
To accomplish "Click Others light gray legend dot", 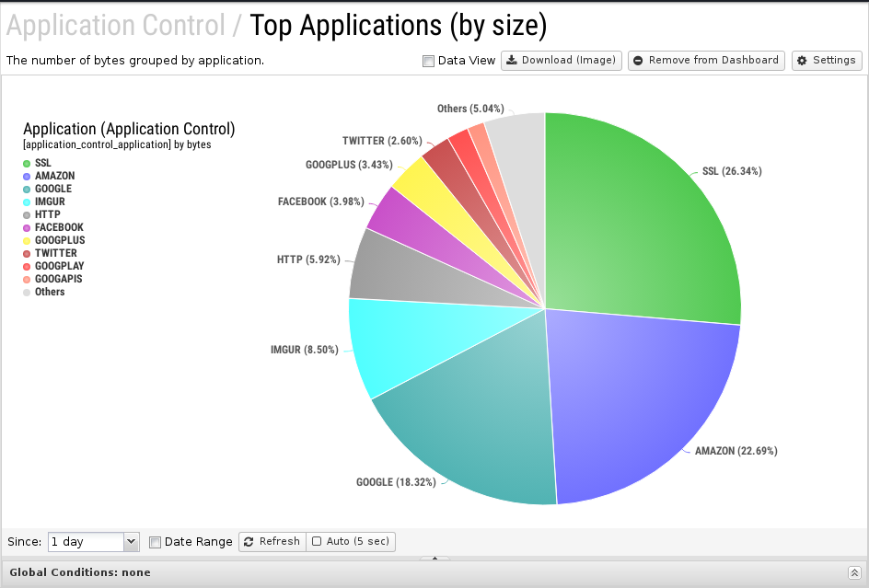I will pos(27,292).
